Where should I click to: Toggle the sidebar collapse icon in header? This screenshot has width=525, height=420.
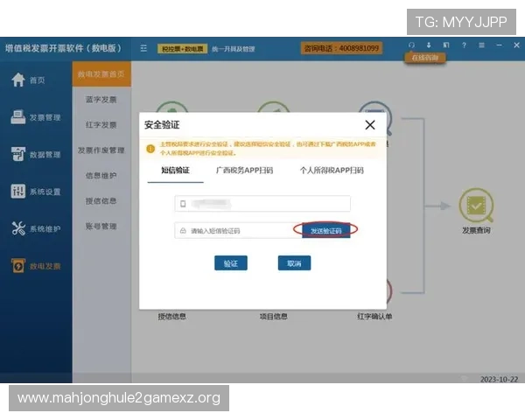coord(143,48)
